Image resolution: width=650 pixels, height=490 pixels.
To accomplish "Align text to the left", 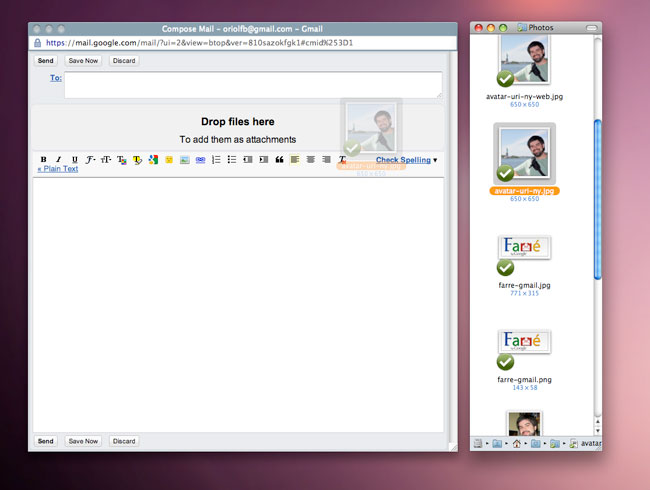I will pyautogui.click(x=295, y=160).
